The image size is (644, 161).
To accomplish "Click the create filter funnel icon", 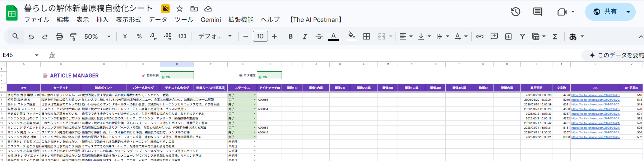I will click(522, 37).
